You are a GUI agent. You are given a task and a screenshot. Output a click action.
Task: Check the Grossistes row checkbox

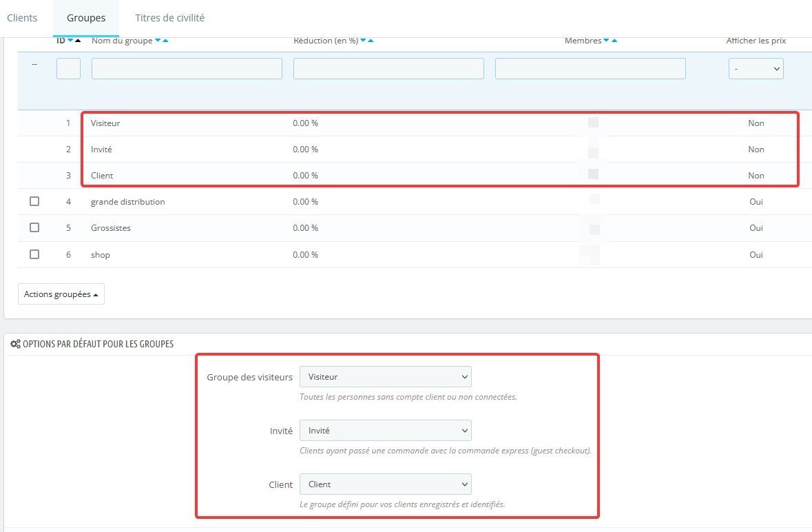[x=34, y=227]
